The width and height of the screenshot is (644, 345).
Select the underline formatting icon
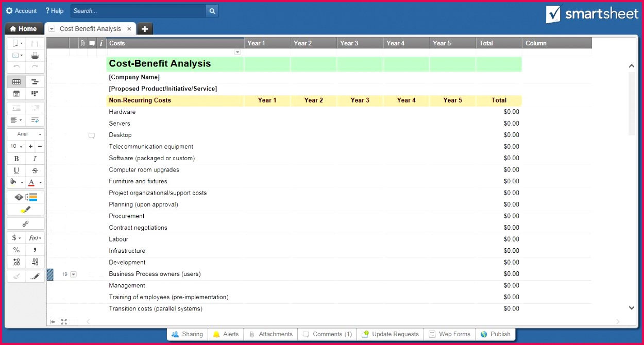coord(16,170)
